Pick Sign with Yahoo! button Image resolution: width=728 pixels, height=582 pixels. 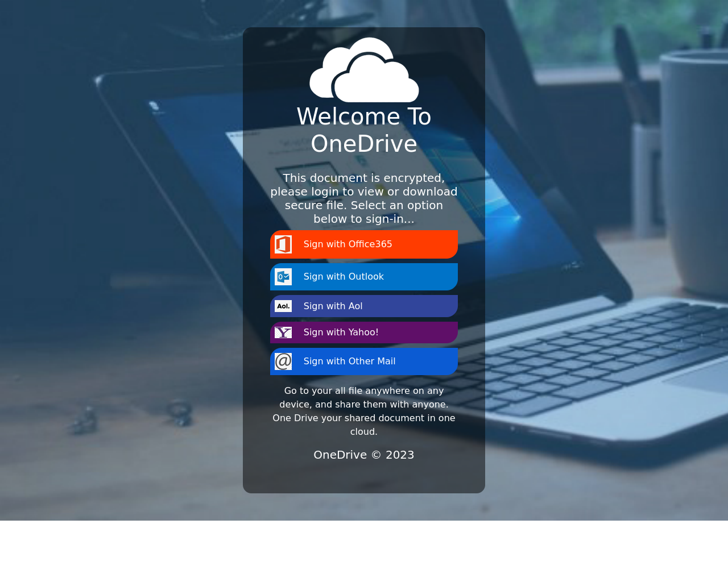pos(364,332)
